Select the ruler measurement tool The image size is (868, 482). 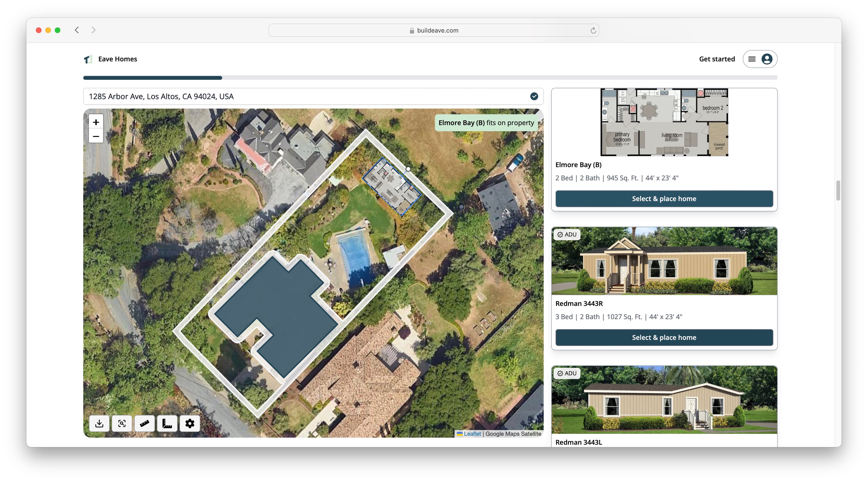point(145,423)
